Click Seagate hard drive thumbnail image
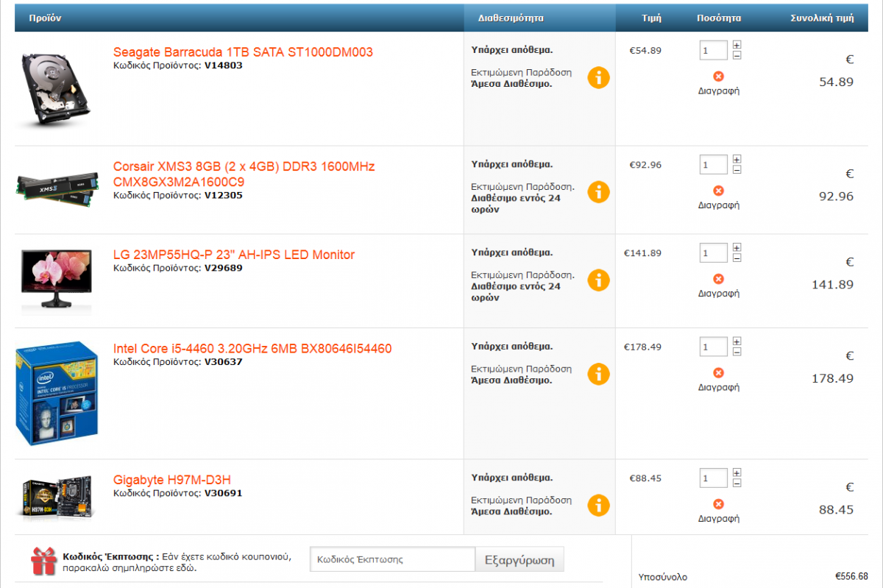The image size is (883, 588). point(56,89)
